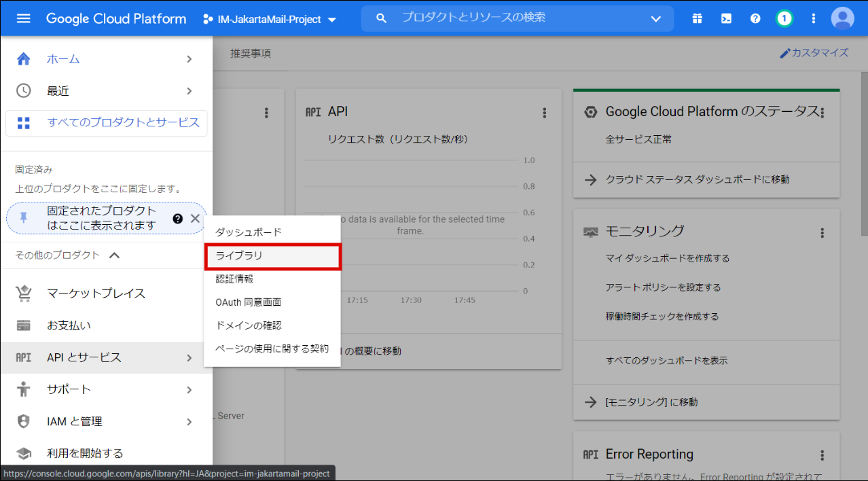Open Cloud Shell terminal icon
The image size is (868, 481).
click(x=726, y=19)
